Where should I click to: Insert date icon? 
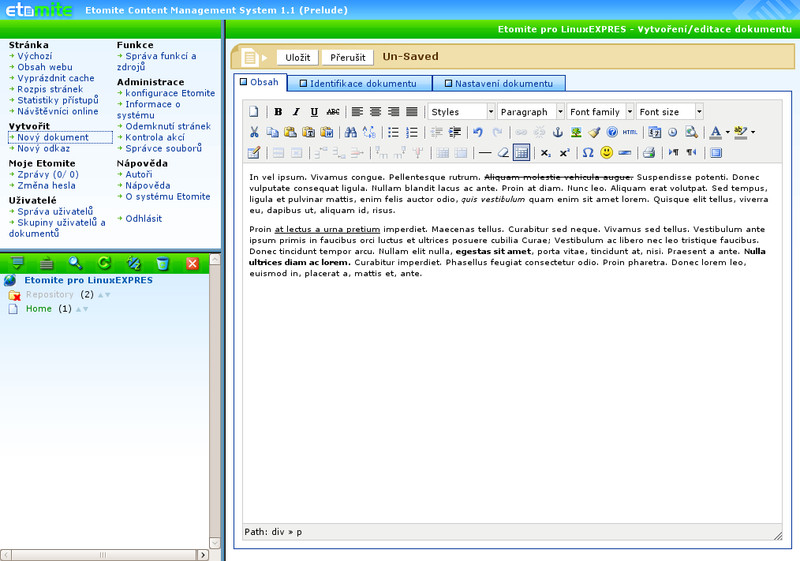pos(655,132)
